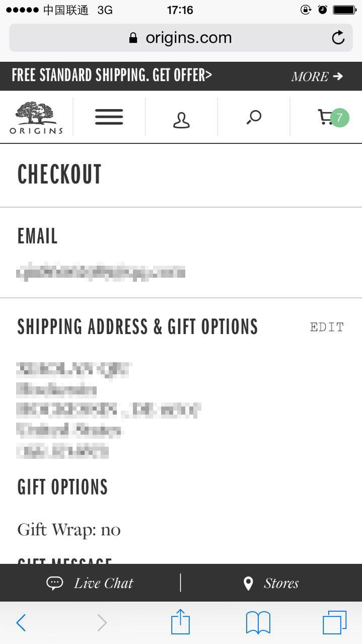Tap the Safari back arrow
362x644 pixels.
click(x=21, y=623)
